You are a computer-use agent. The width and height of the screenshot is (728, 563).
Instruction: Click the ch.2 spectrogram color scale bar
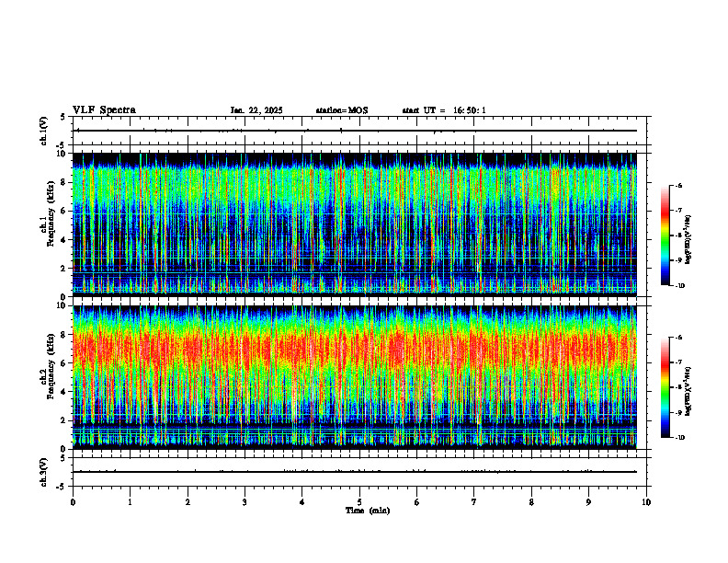tap(665, 387)
